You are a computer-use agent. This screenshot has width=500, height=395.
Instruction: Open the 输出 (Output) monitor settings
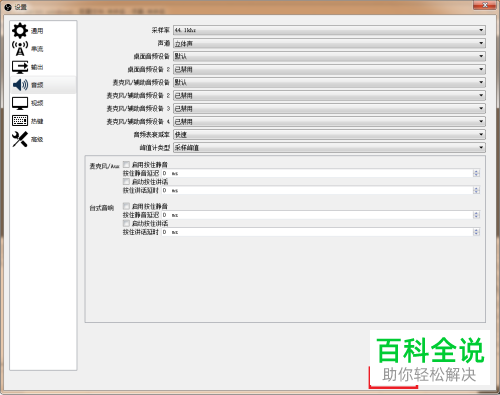(x=43, y=67)
